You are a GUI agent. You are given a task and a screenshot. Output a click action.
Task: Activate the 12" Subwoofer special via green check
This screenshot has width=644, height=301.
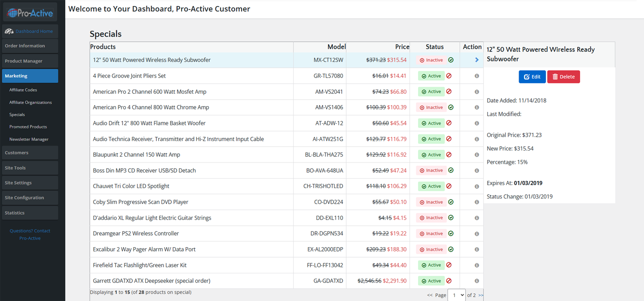451,60
